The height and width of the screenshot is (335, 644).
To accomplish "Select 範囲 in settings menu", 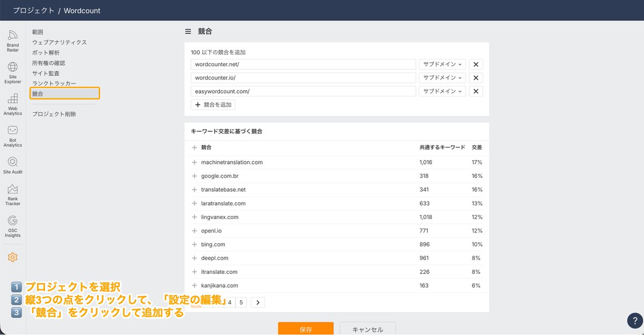I will pyautogui.click(x=38, y=32).
